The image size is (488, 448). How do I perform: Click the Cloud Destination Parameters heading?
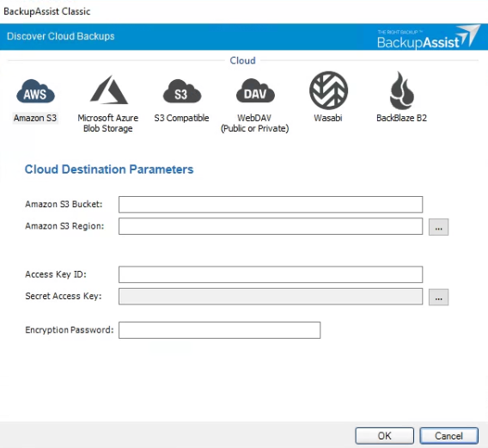[x=109, y=169]
